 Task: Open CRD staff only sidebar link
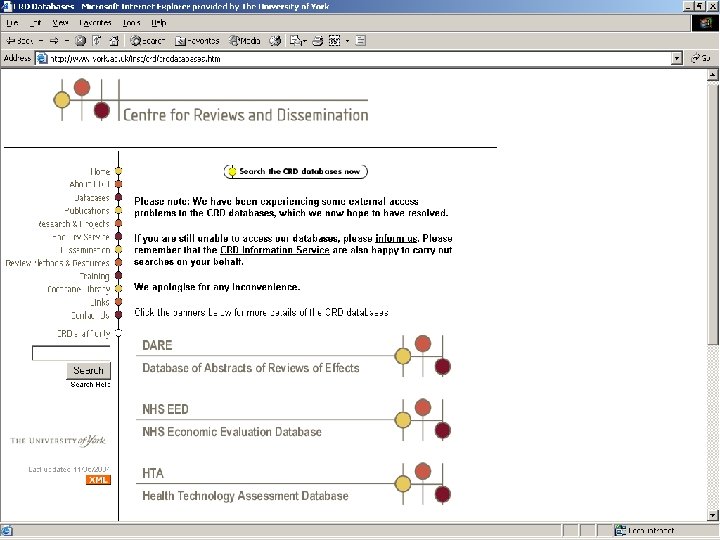[84, 333]
